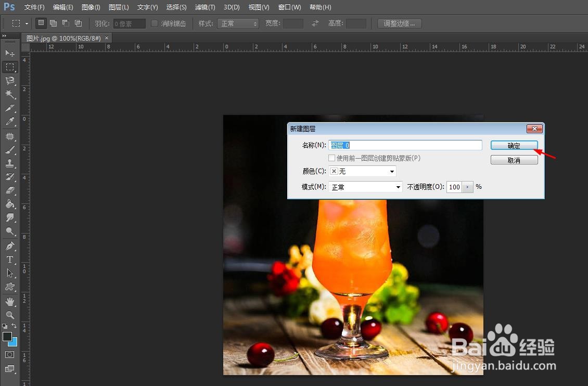Select the Custom Shape tool
The width and height of the screenshot is (588, 386).
pyautogui.click(x=10, y=287)
